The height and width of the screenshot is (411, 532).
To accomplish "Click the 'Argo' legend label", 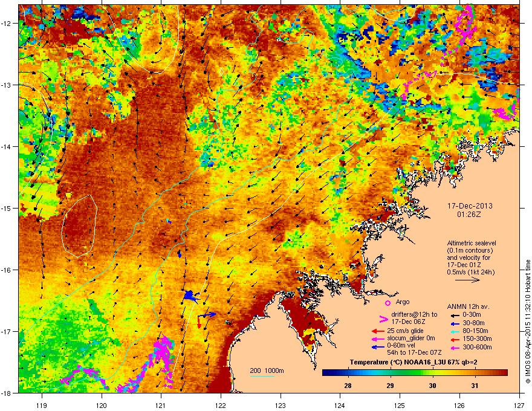I will [403, 302].
